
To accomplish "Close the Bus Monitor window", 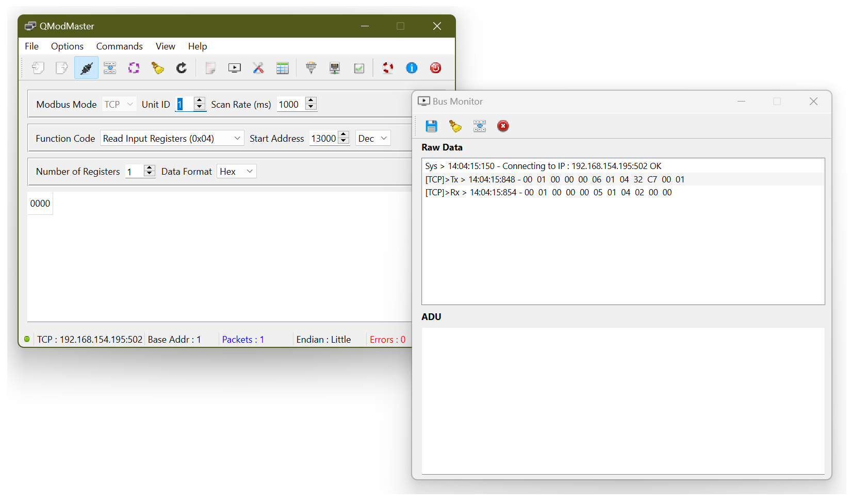I will point(813,102).
